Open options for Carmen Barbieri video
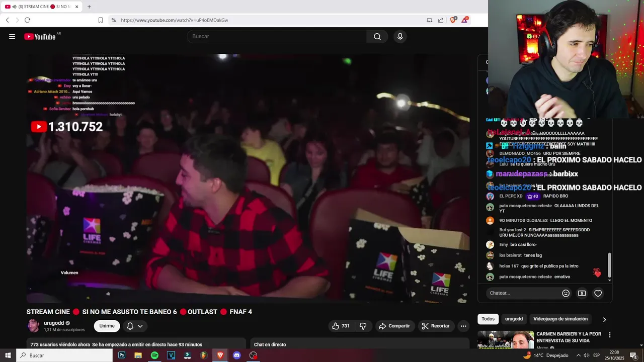The image size is (644, 362). click(610, 335)
